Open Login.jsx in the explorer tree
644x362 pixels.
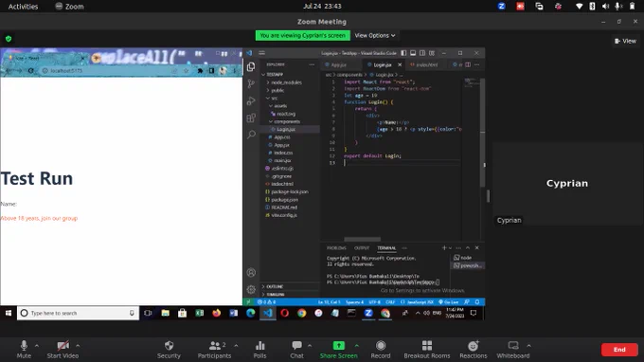coord(286,130)
